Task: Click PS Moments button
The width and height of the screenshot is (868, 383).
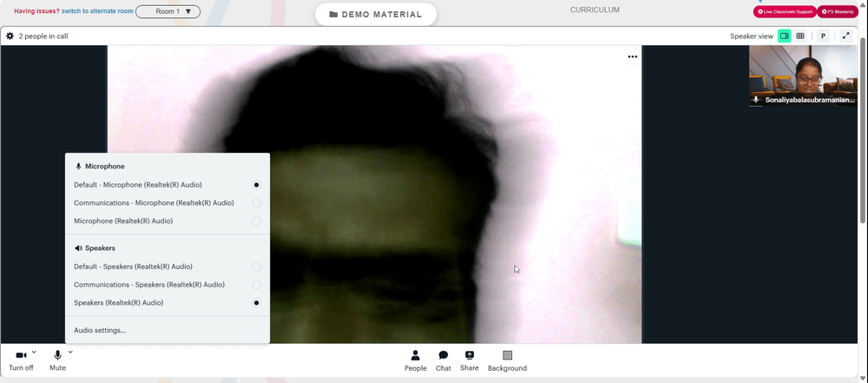Action: (838, 11)
